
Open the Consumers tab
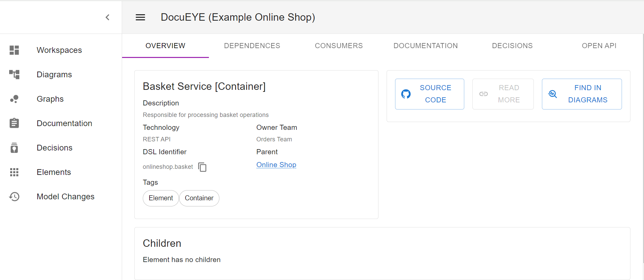(339, 46)
